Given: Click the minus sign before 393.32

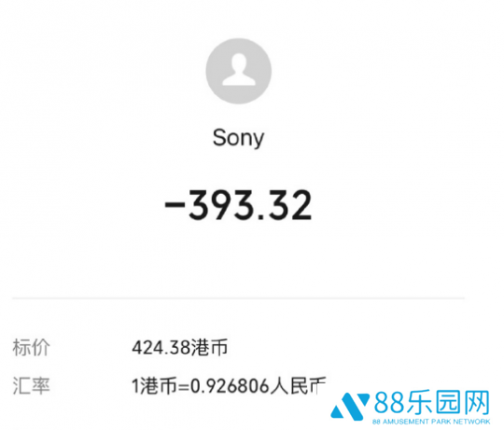Looking at the screenshot, I should point(175,205).
